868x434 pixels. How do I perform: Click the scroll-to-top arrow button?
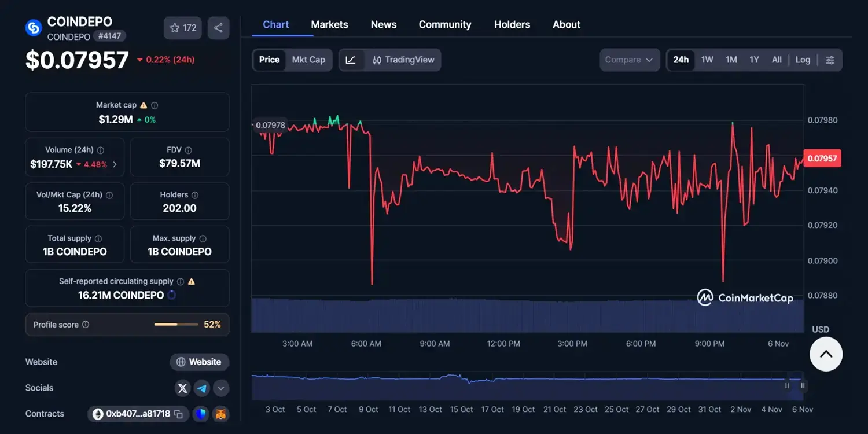(826, 354)
